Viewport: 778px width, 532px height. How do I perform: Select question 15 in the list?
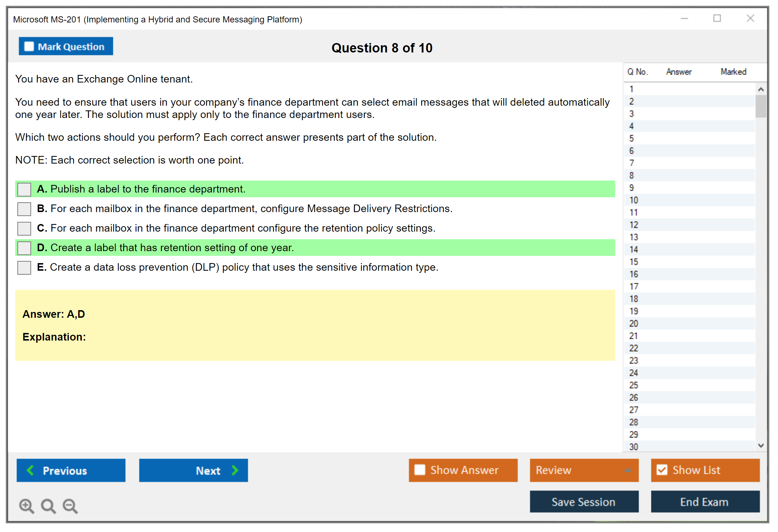(634, 262)
